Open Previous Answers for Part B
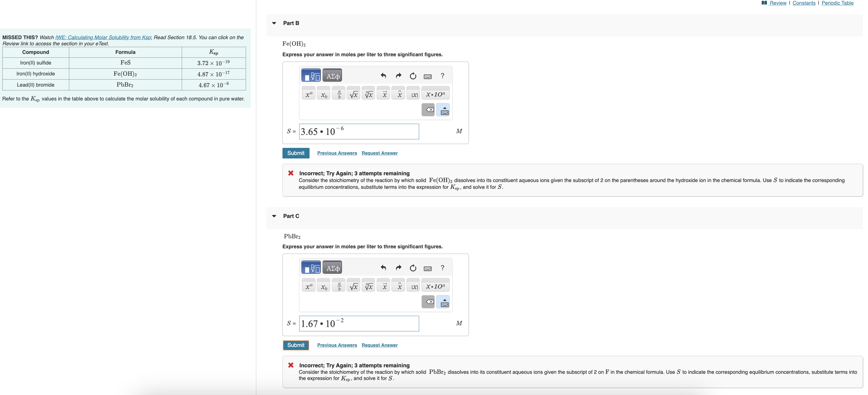868x395 pixels. [x=337, y=153]
